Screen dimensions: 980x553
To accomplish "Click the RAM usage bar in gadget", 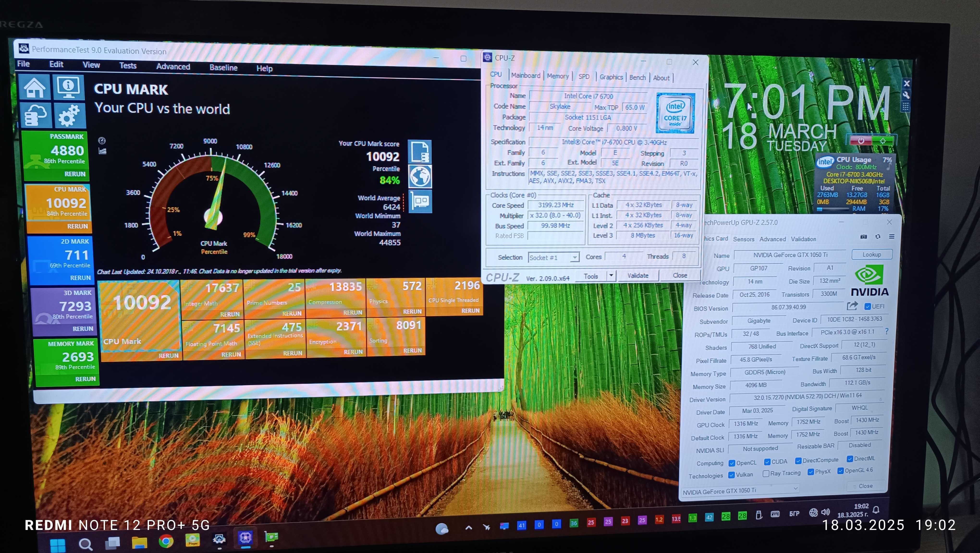I will click(833, 209).
